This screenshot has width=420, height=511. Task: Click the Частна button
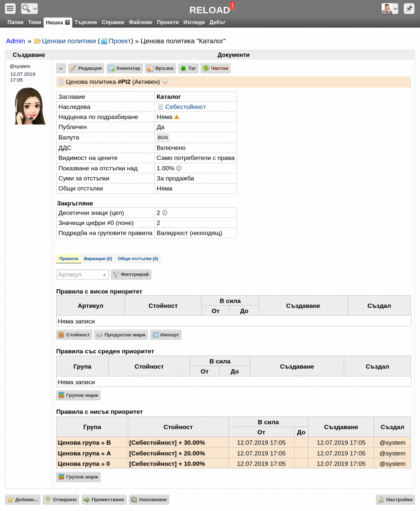pyautogui.click(x=216, y=68)
